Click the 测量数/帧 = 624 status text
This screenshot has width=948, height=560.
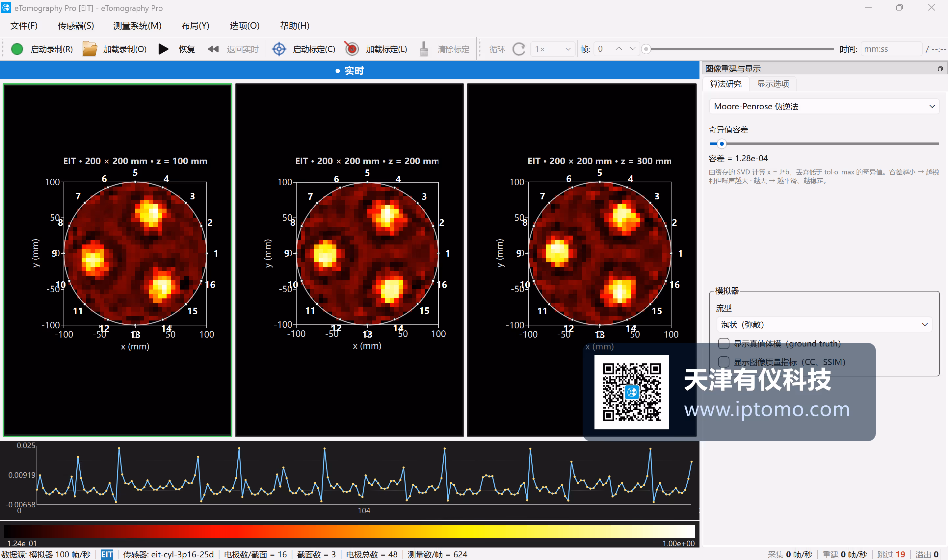437,554
